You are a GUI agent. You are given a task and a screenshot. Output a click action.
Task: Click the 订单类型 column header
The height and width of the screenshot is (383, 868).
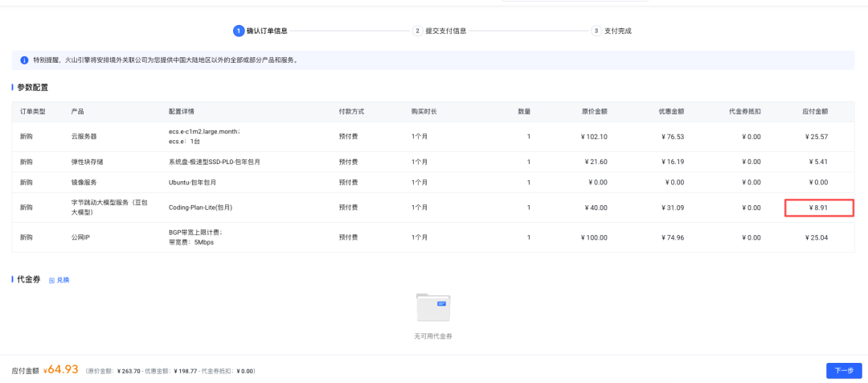(33, 111)
